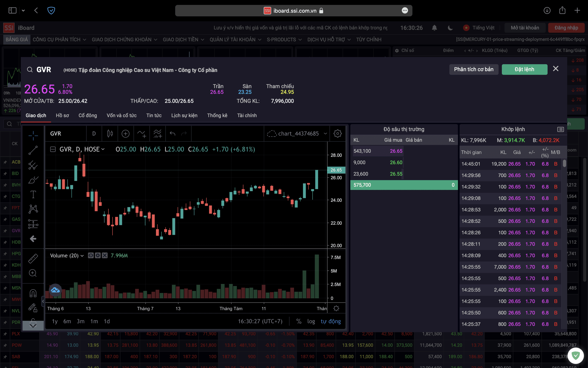588x368 pixels.
Task: Select the zoom in tool
Action: tap(33, 273)
